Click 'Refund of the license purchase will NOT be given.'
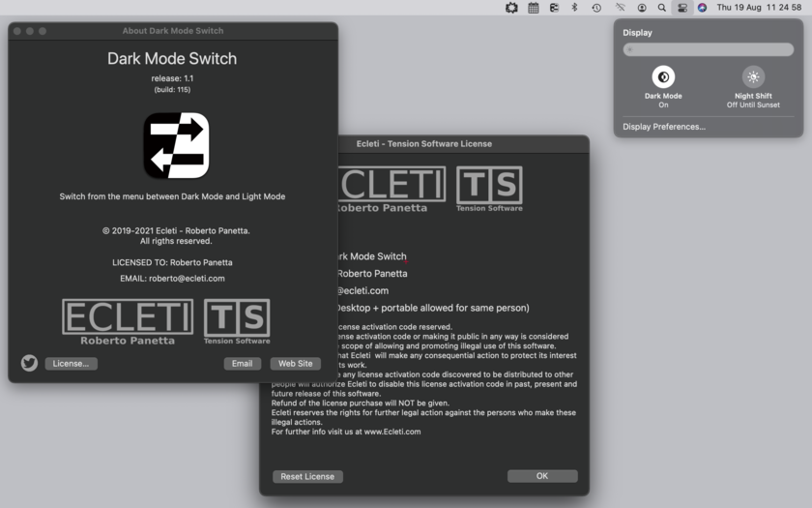Image resolution: width=812 pixels, height=508 pixels. [x=361, y=403]
